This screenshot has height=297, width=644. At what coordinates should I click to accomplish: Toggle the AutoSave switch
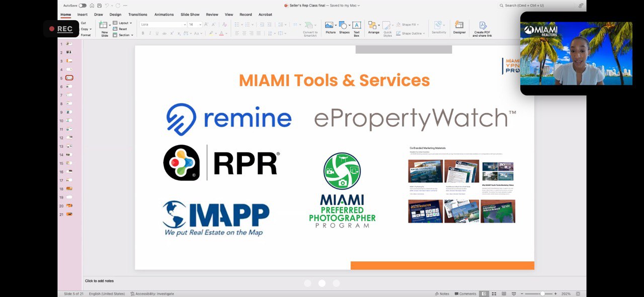(83, 6)
